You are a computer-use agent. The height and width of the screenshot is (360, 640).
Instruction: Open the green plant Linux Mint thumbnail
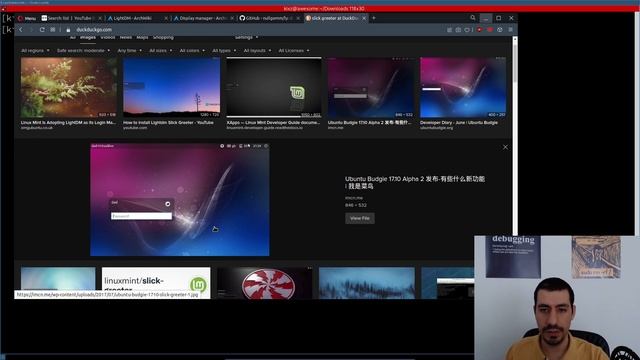tap(69, 87)
